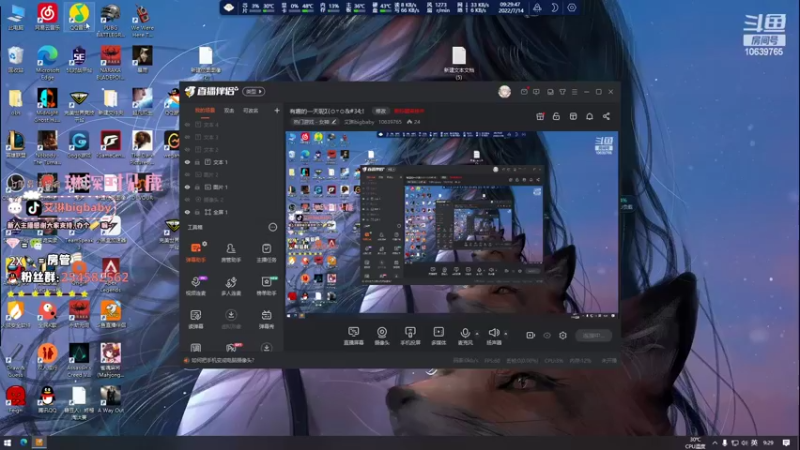Click the share icon above the preview
Screen dimensions: 800x450
(606, 116)
